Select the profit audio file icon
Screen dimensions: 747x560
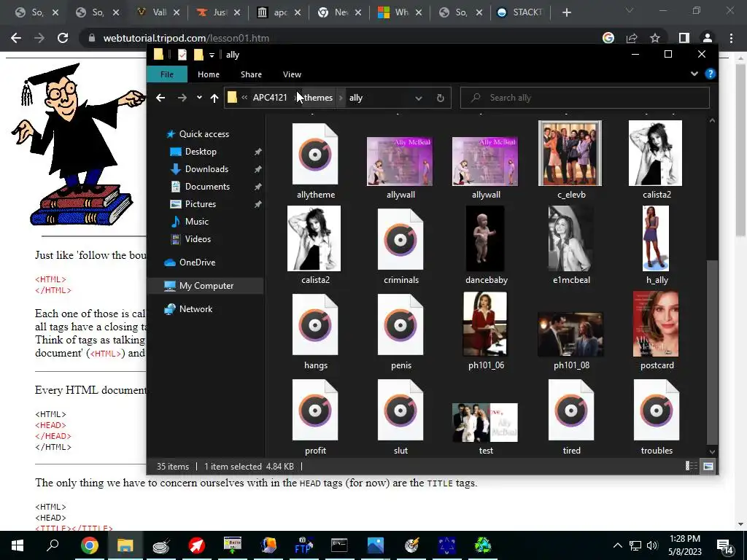click(315, 410)
